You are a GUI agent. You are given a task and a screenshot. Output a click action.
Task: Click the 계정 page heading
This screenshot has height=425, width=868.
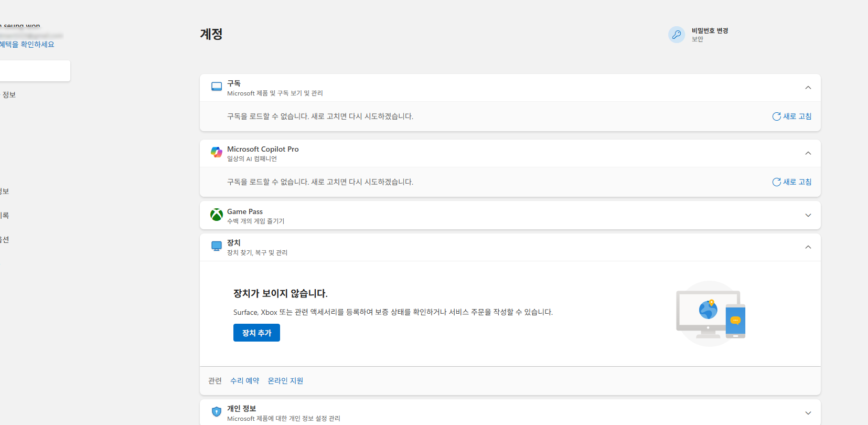tap(211, 34)
